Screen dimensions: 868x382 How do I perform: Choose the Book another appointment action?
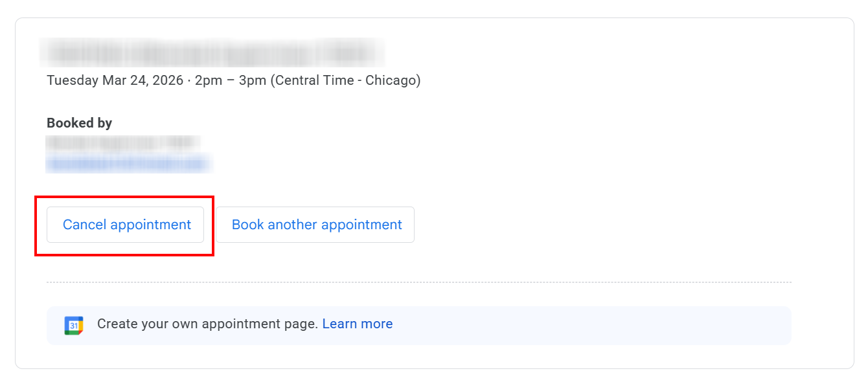[x=315, y=225]
